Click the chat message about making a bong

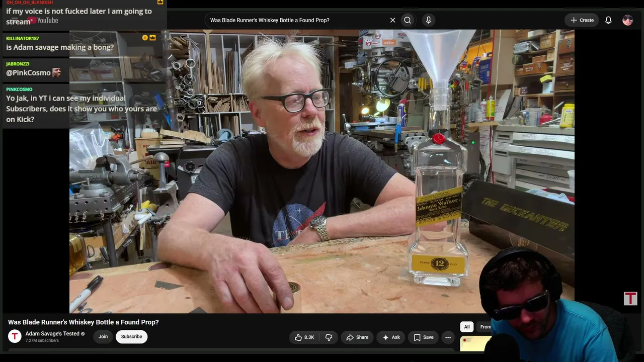pyautogui.click(x=60, y=47)
